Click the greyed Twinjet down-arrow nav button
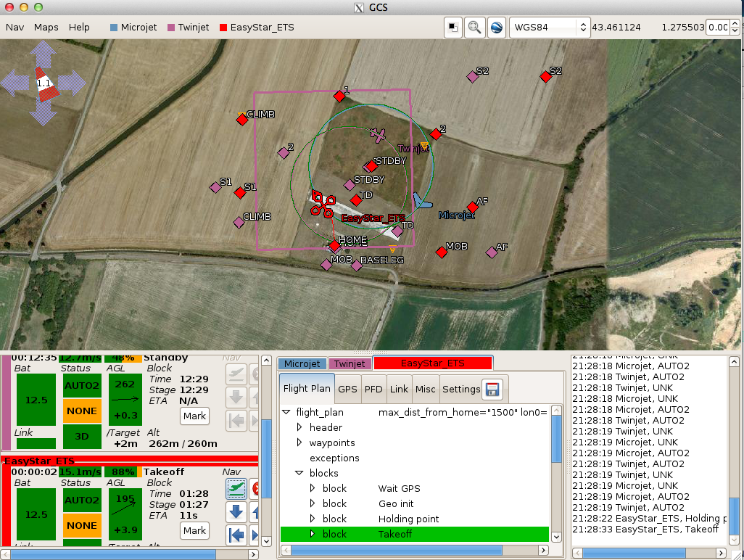The width and height of the screenshot is (744, 560). (236, 397)
